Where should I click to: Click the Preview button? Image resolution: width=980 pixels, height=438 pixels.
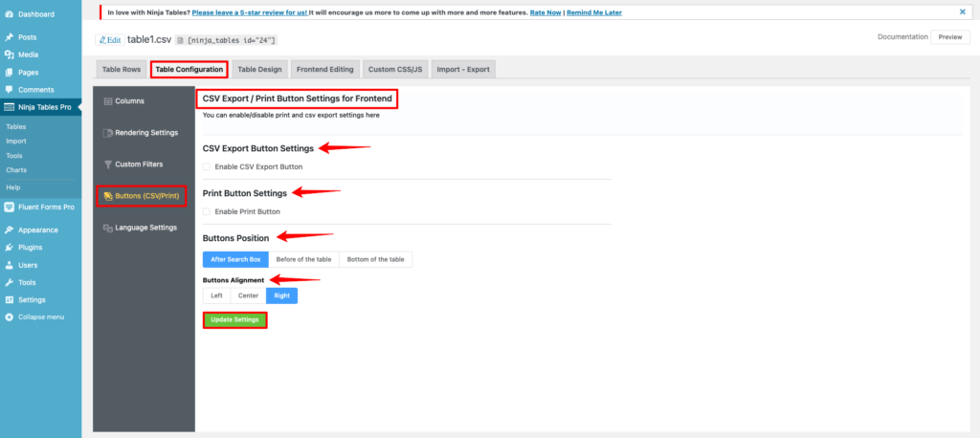pyautogui.click(x=950, y=37)
